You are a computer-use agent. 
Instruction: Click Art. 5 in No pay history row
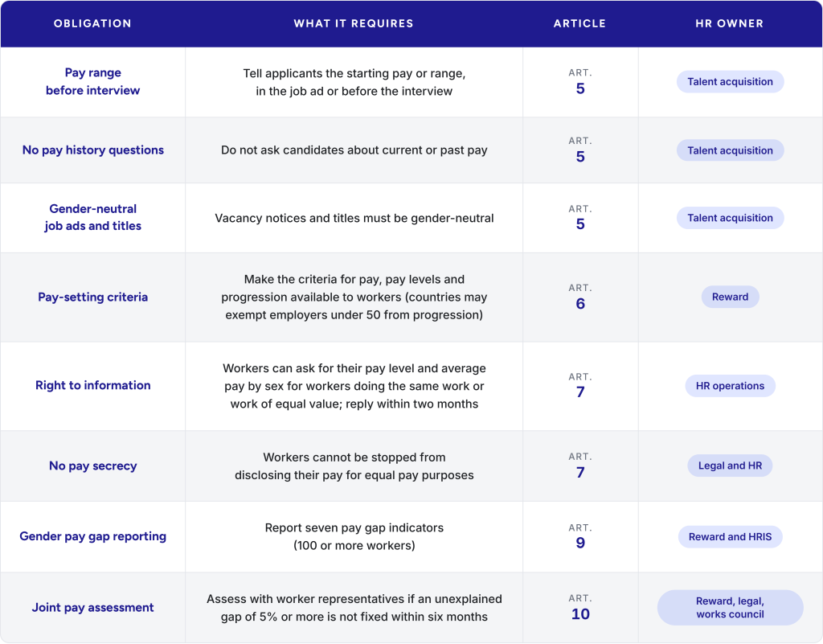580,150
